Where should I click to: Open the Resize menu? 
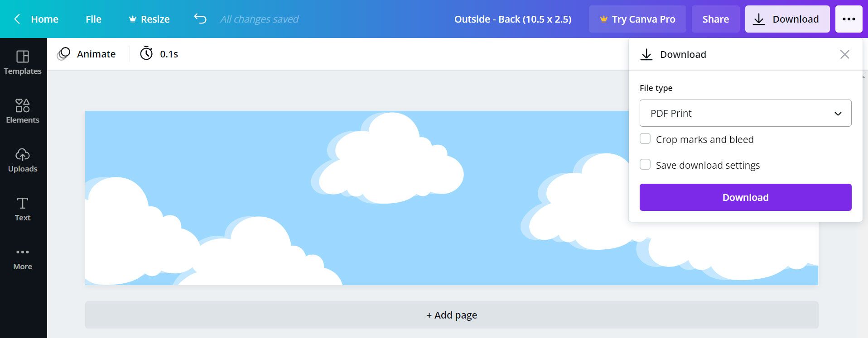pyautogui.click(x=149, y=19)
